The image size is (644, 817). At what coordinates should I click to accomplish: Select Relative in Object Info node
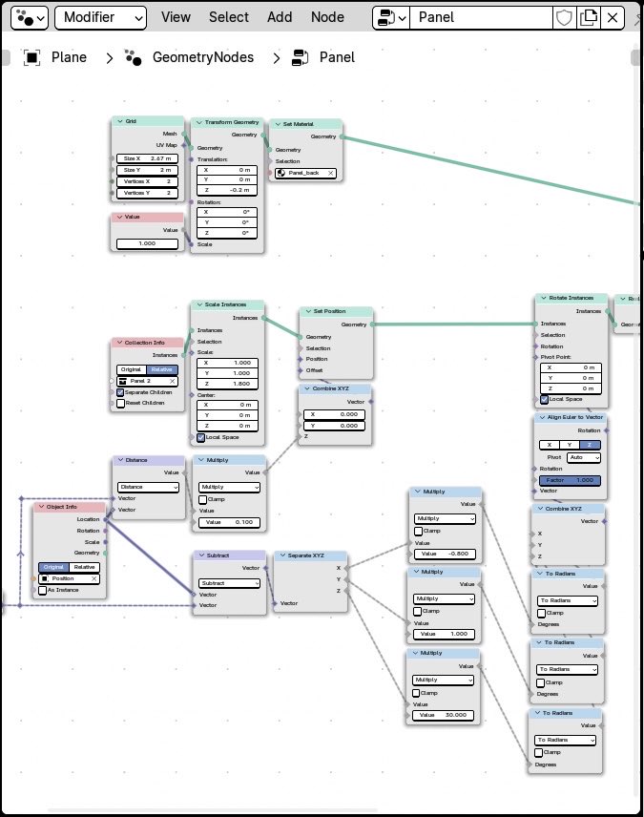(84, 568)
